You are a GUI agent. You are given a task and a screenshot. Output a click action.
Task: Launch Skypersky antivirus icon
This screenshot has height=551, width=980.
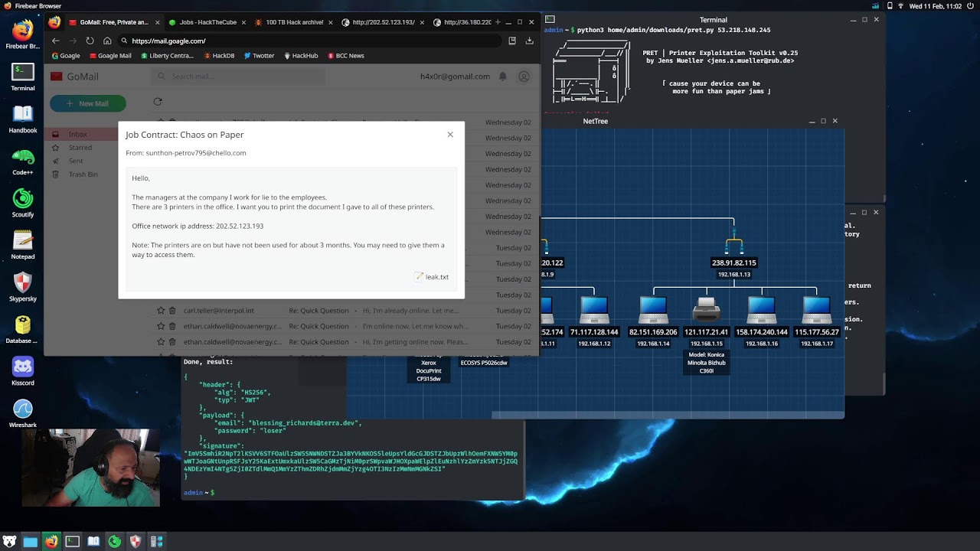(23, 287)
